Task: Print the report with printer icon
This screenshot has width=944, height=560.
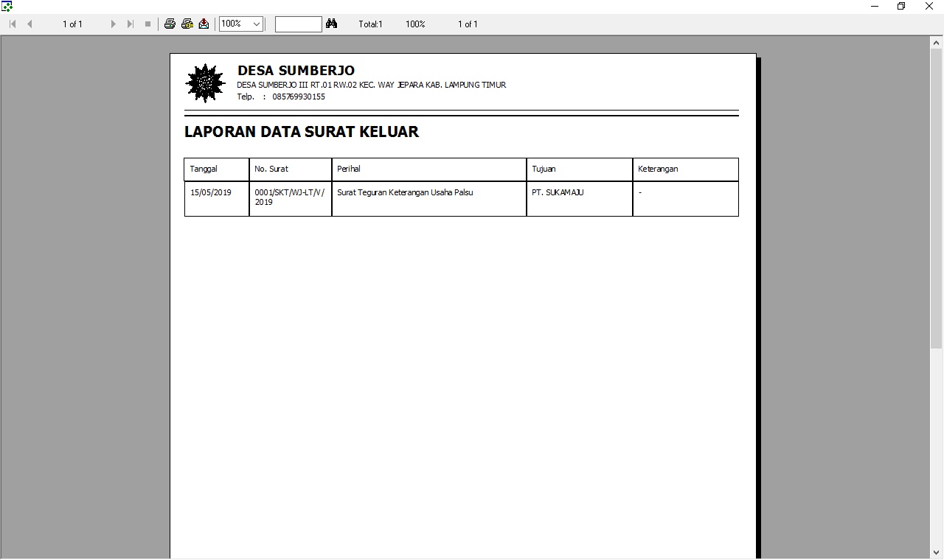Action: [x=170, y=24]
